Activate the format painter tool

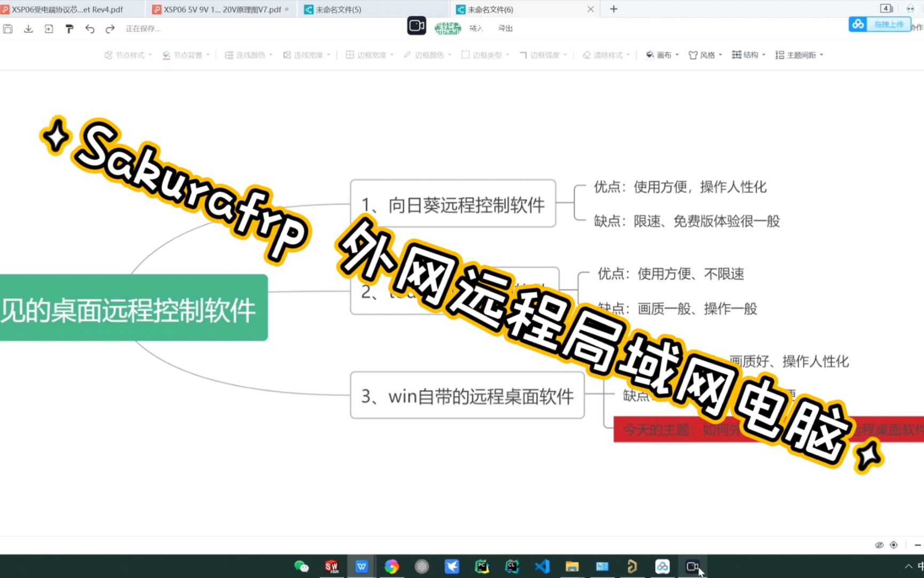click(69, 29)
